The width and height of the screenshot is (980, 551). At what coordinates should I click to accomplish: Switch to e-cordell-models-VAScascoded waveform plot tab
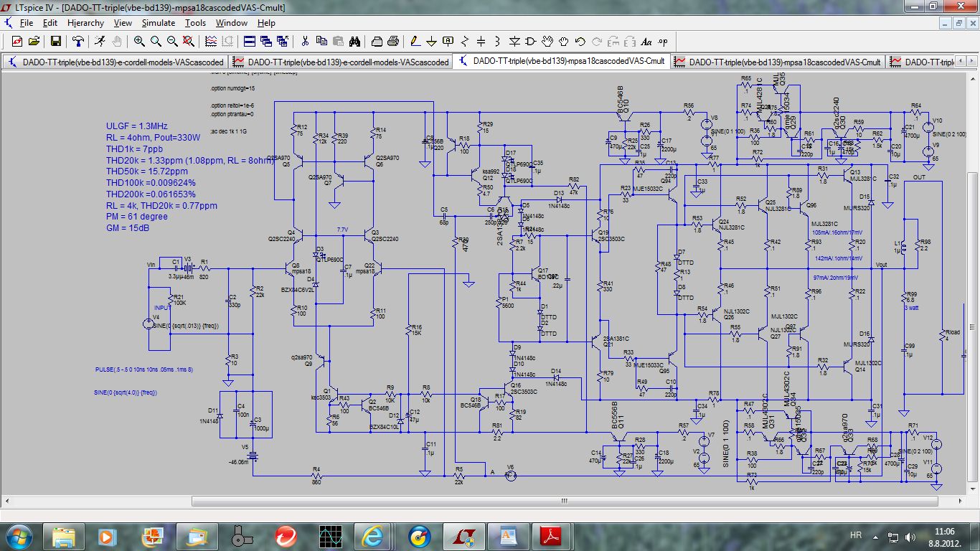(x=341, y=62)
